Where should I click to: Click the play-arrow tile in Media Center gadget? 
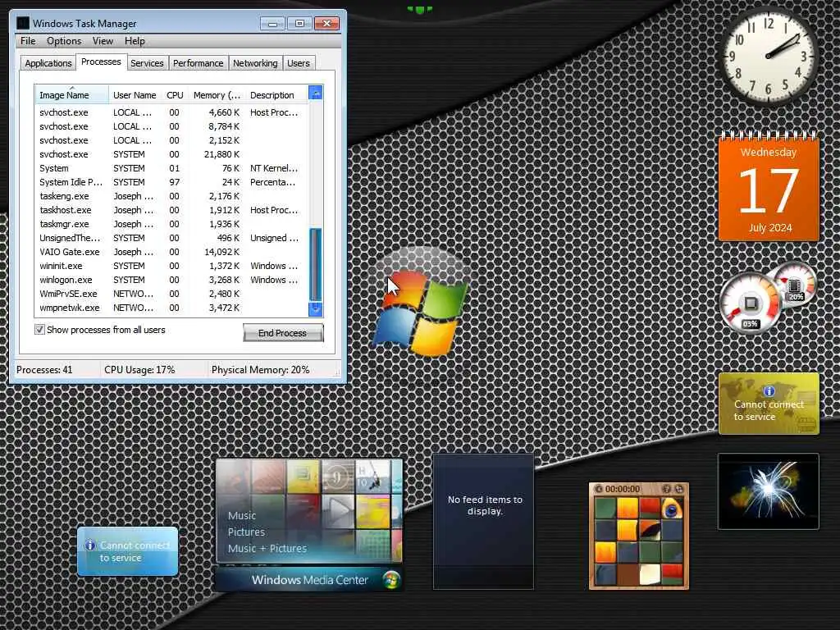coord(338,511)
